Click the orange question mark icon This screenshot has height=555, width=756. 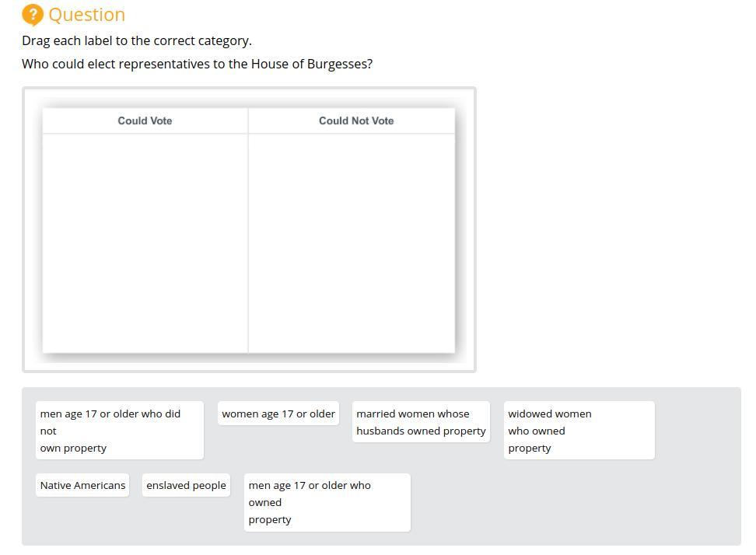(x=33, y=15)
